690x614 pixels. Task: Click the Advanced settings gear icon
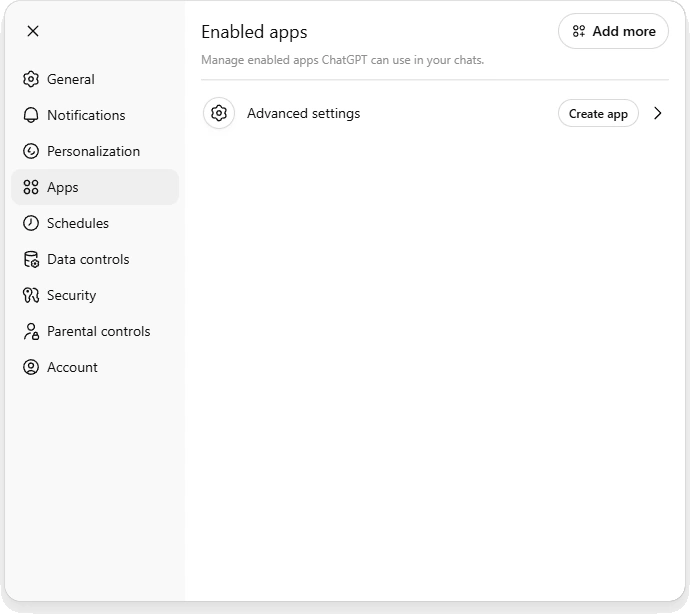coord(219,113)
